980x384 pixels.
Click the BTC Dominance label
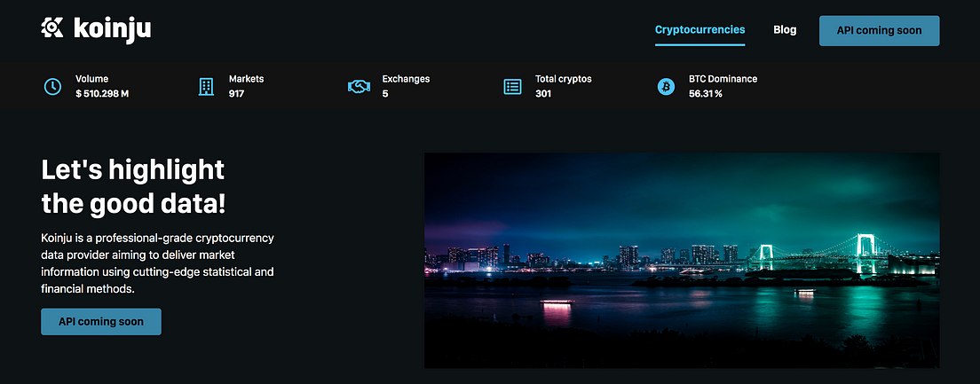tap(723, 79)
